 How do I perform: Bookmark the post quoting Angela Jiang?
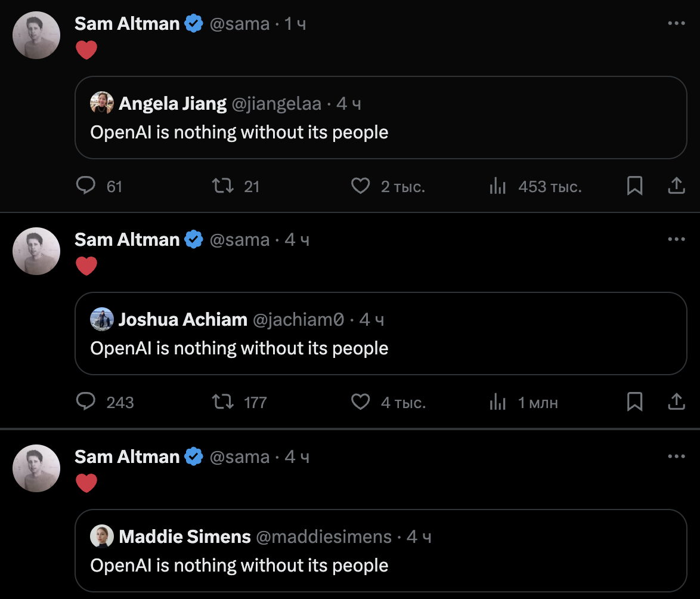click(x=635, y=187)
